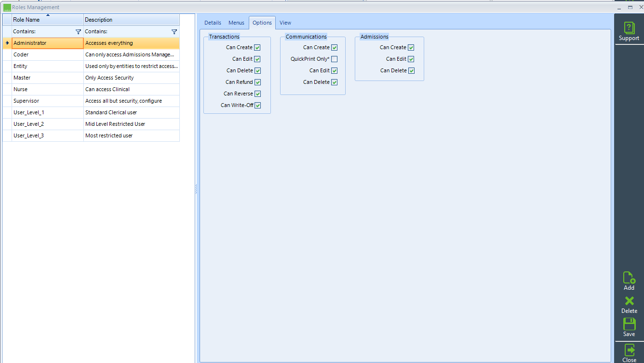Open the Support help icon
The width and height of the screenshot is (644, 363).
[x=629, y=28]
